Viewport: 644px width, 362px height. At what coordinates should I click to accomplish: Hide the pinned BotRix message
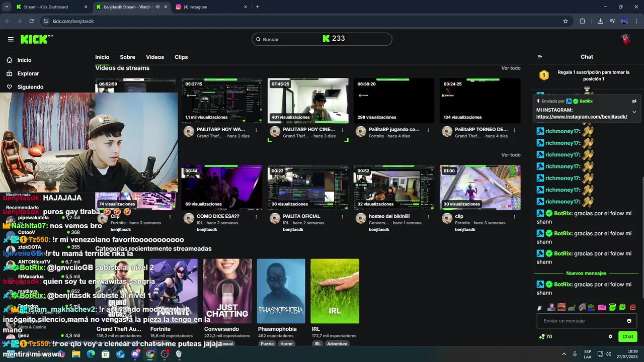634,101
